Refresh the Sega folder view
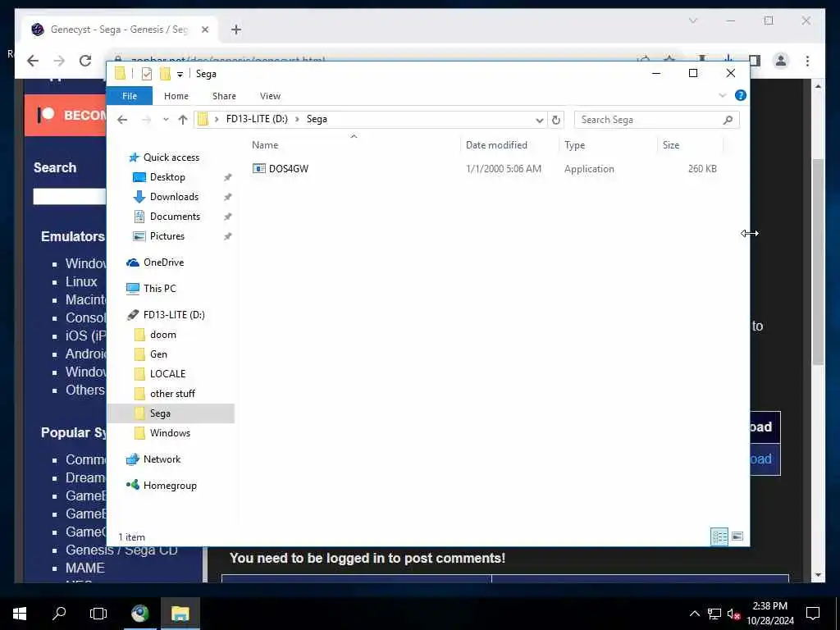Screen dimensions: 840x630 (556, 120)
